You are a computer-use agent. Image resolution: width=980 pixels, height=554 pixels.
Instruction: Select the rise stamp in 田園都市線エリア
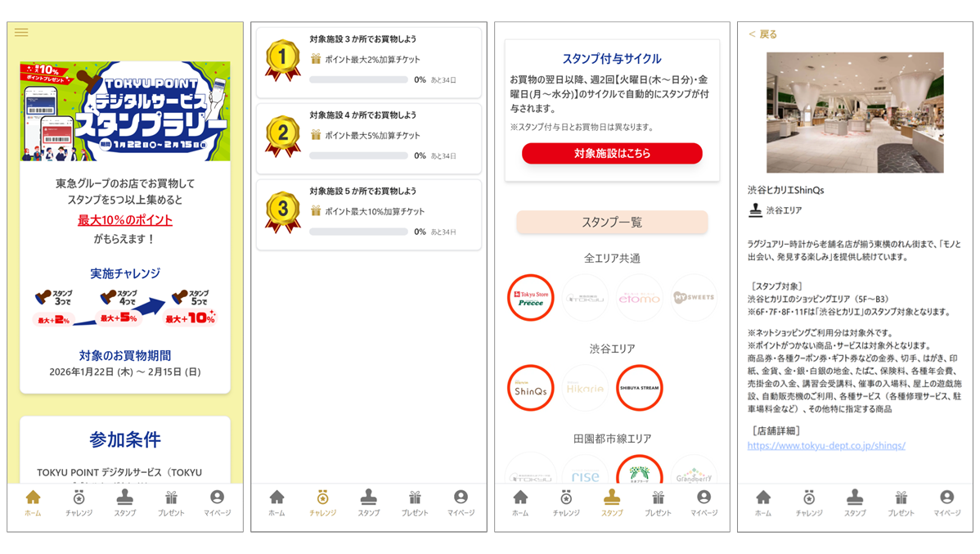pyautogui.click(x=585, y=470)
